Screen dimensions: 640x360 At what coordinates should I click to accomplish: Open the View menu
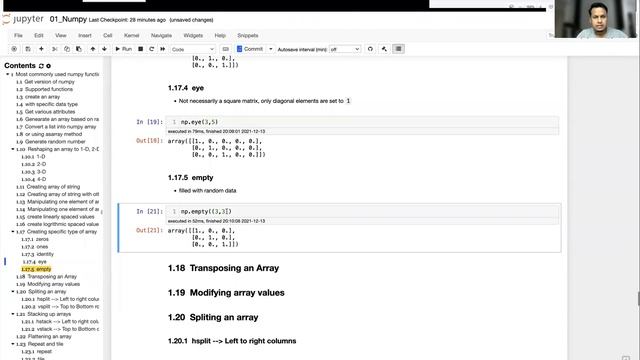pyautogui.click(x=60, y=36)
